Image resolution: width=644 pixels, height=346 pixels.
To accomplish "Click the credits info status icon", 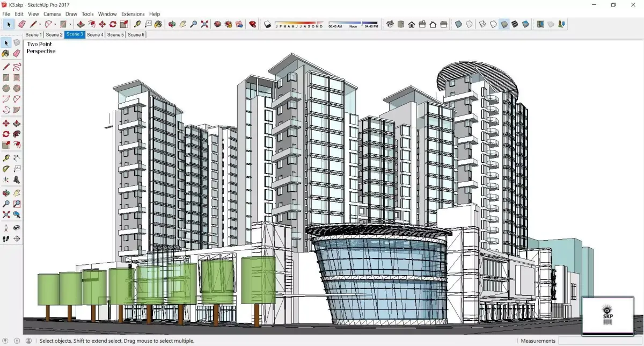I will click(17, 341).
